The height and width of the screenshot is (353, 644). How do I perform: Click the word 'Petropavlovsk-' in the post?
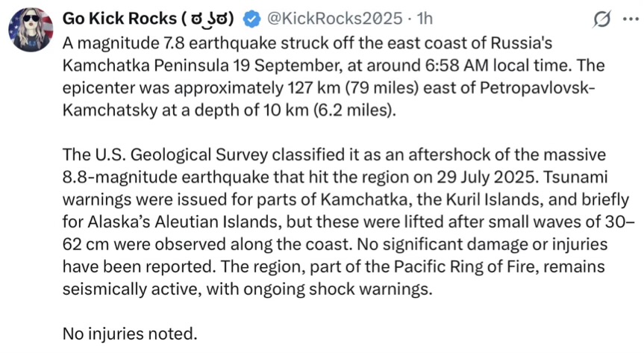coord(537,88)
